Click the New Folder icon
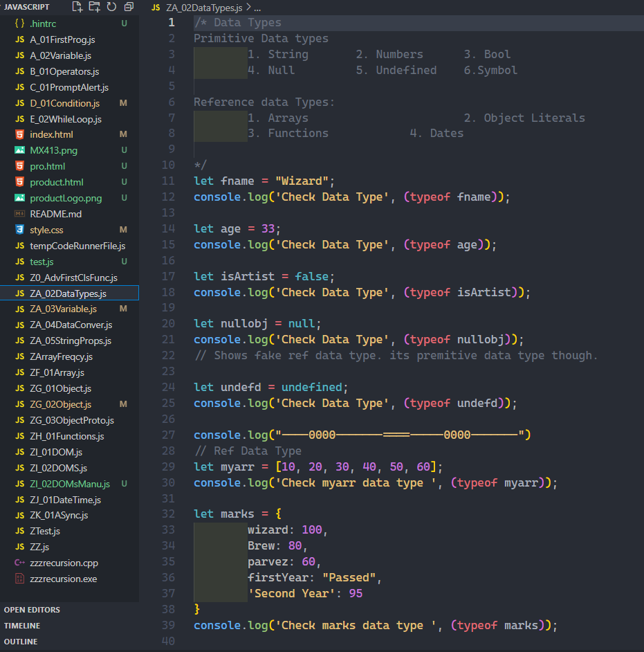Screen dimensions: 644x652 tap(95, 7)
